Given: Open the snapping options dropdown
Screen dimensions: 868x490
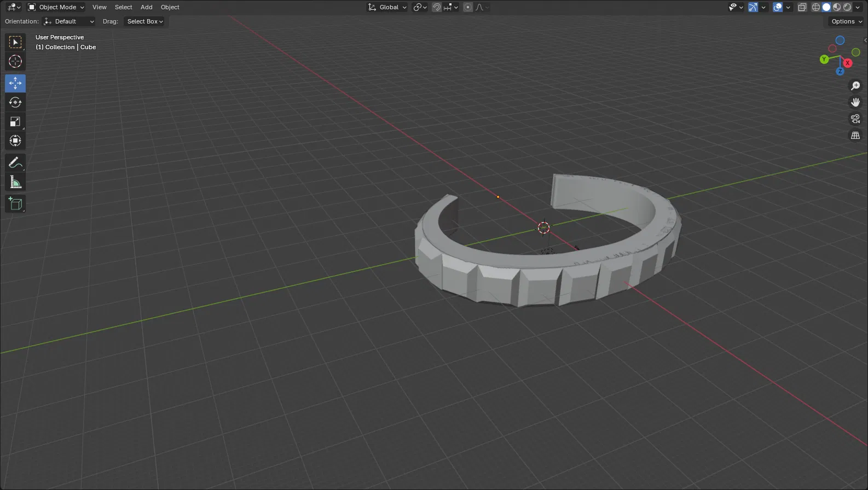Looking at the screenshot, I should coord(452,7).
